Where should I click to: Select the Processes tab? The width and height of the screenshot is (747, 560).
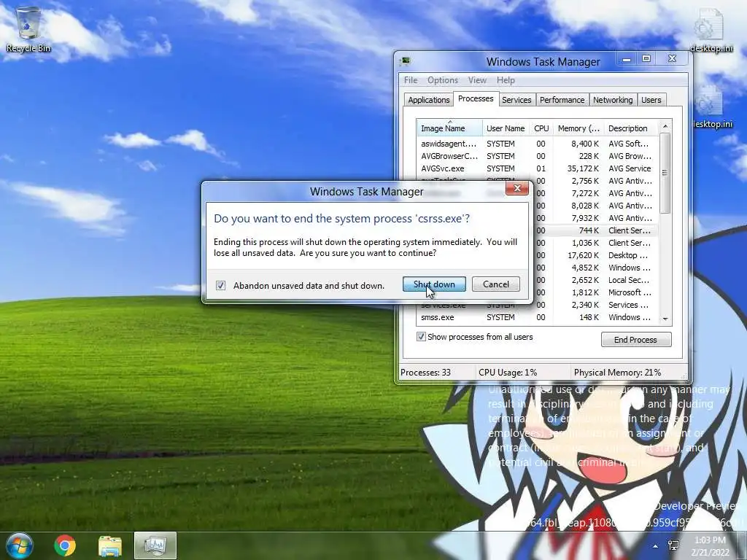(x=476, y=98)
